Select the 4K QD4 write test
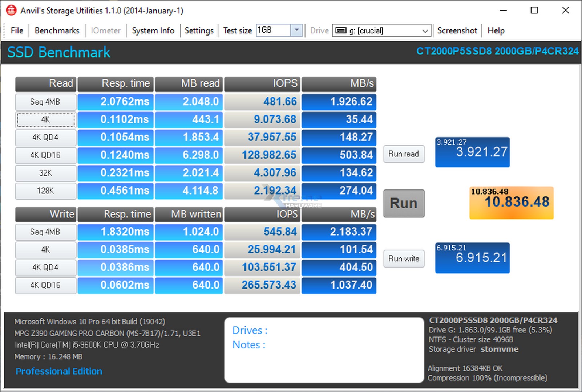The width and height of the screenshot is (582, 392). coord(45,268)
